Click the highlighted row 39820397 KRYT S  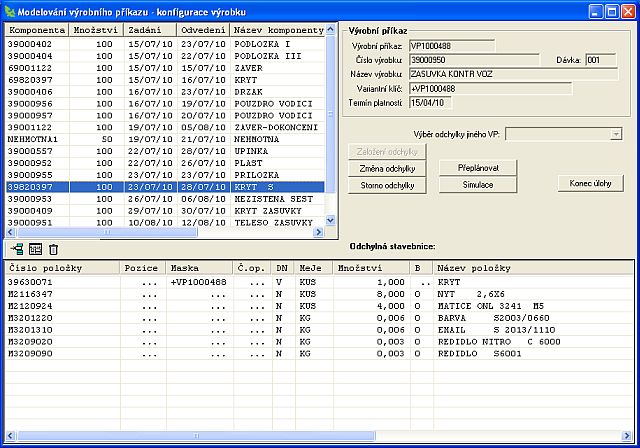[165, 187]
